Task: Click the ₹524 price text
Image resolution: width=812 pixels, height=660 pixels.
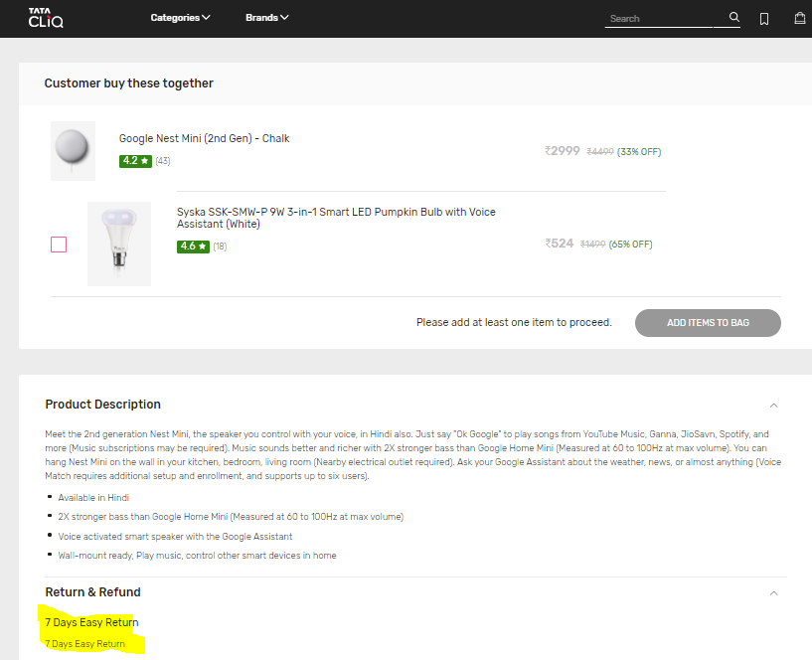Action: [559, 244]
